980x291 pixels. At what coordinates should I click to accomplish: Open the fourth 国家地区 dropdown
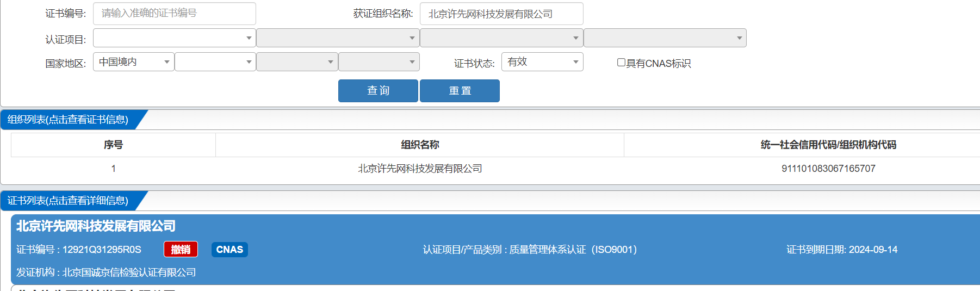379,62
